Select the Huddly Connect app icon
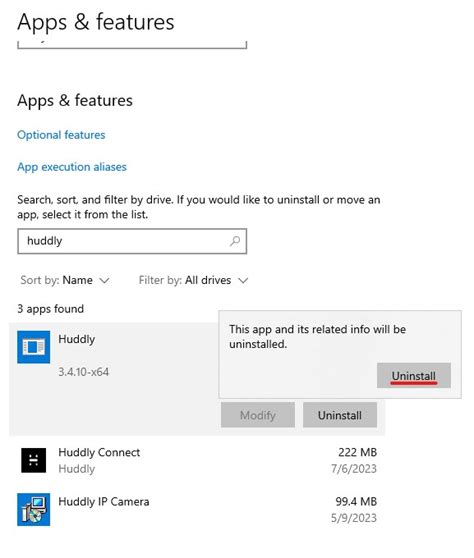 [33, 460]
